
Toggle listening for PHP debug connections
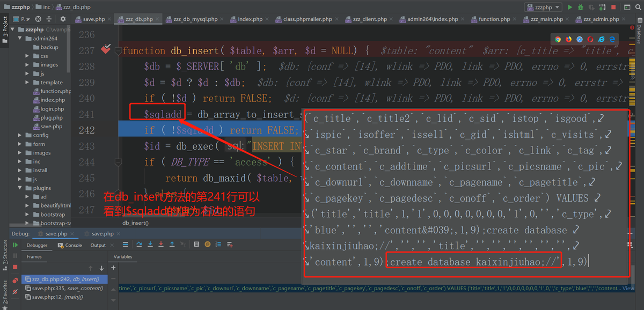pyautogui.click(x=602, y=7)
